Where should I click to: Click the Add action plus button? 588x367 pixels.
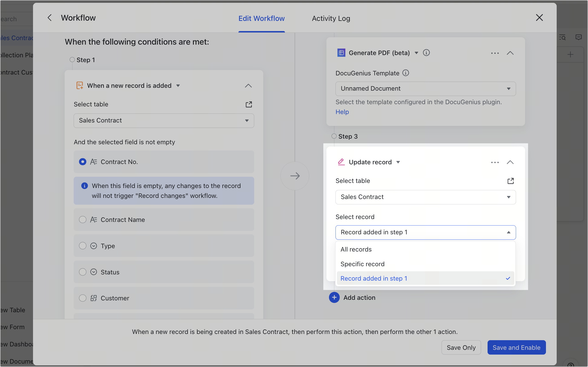pos(334,298)
